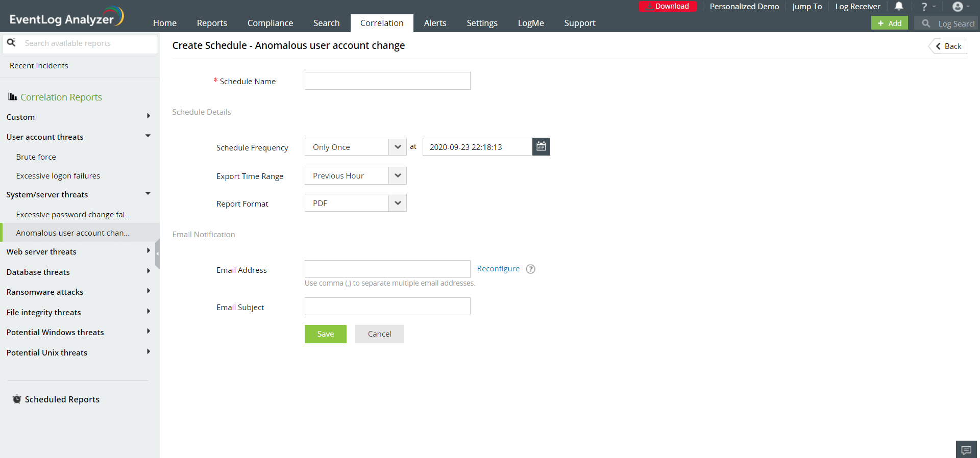This screenshot has width=980, height=458.
Task: Click the Reconfigure link
Action: coord(498,269)
